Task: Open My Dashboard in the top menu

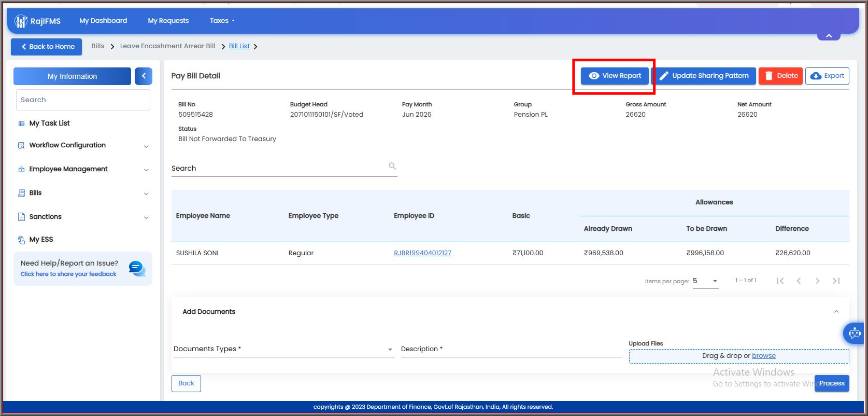Action: tap(103, 21)
